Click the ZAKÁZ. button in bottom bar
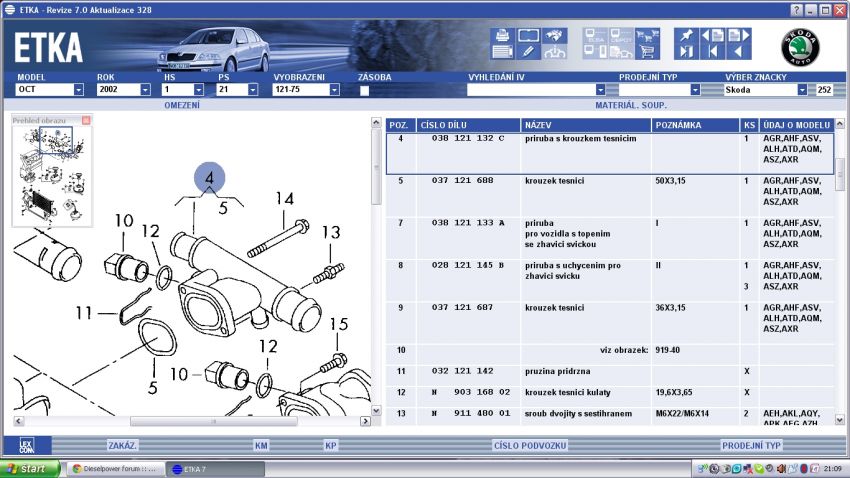Viewport: 850px width, 478px height. click(122, 445)
